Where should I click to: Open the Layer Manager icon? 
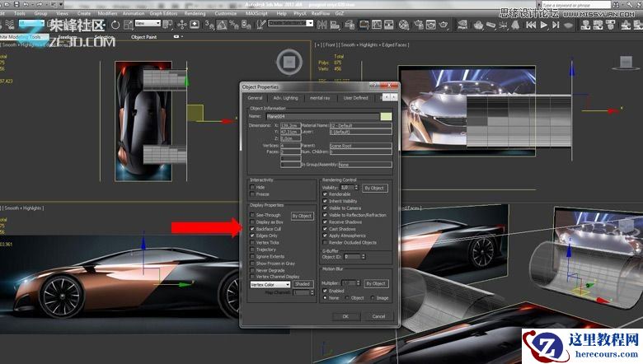pos(350,25)
